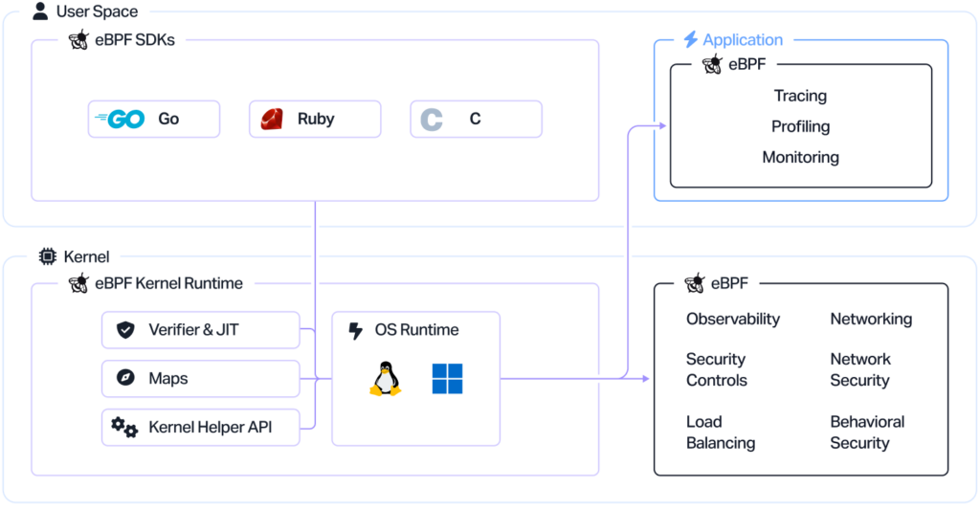Click the compass icon next to Maps
980x510 pixels.
pos(125,378)
